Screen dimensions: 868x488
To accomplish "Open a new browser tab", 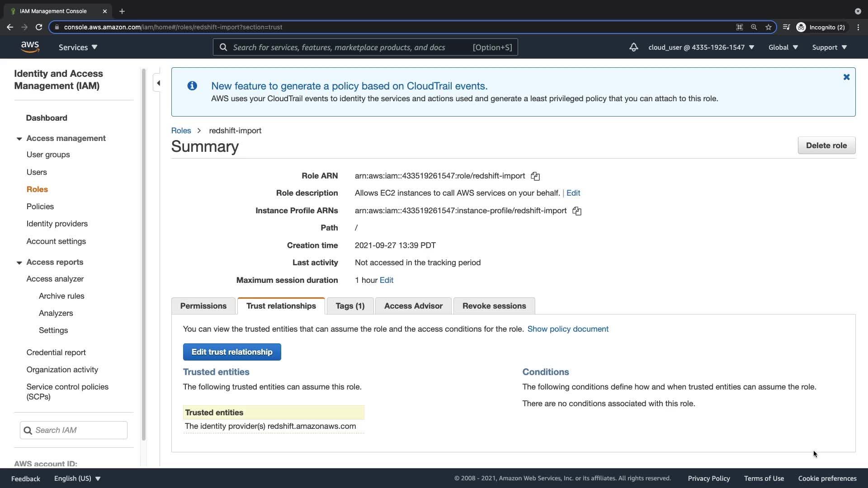I will tap(122, 11).
